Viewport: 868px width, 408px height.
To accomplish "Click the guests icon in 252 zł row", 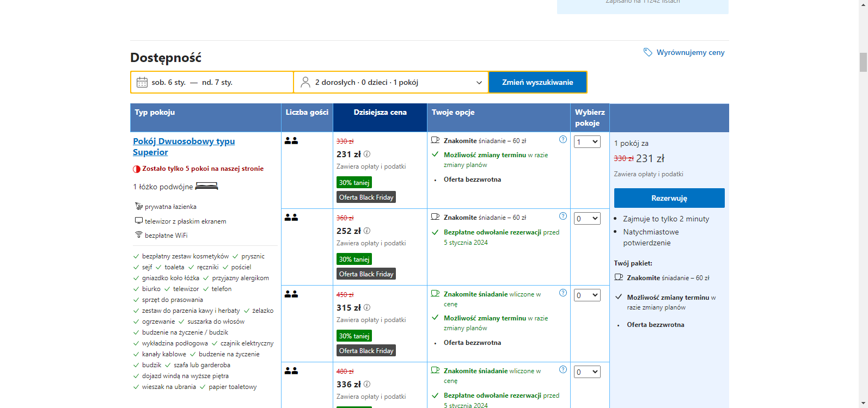I will coord(291,217).
